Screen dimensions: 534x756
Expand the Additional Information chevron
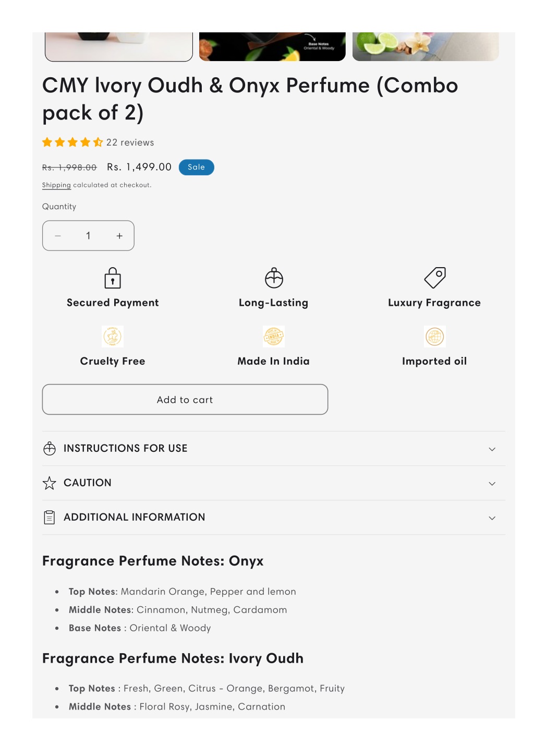click(492, 518)
